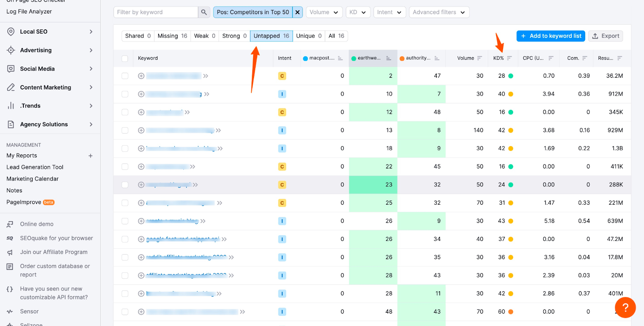The height and width of the screenshot is (326, 644).
Task: Check the row with 912M results
Action: pyautogui.click(x=125, y=94)
